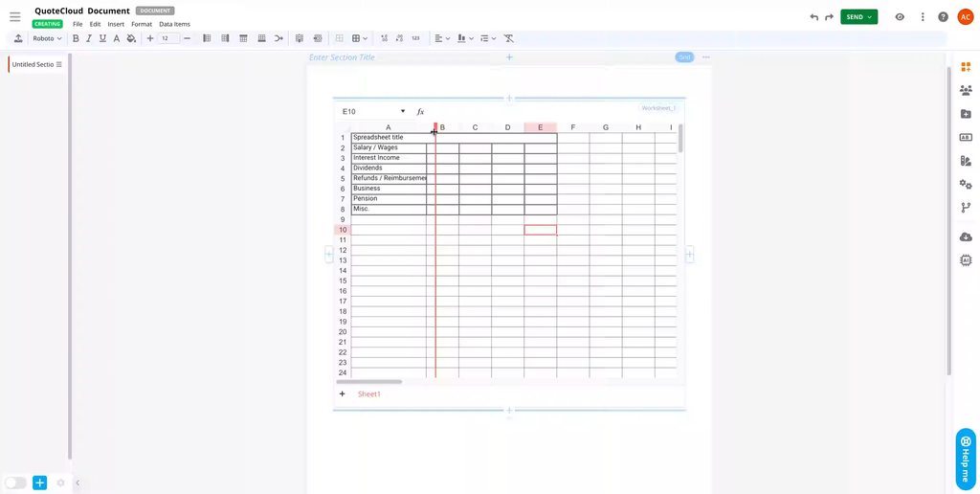Open the fill color paint bucket
The image size is (980, 494).
tap(131, 38)
